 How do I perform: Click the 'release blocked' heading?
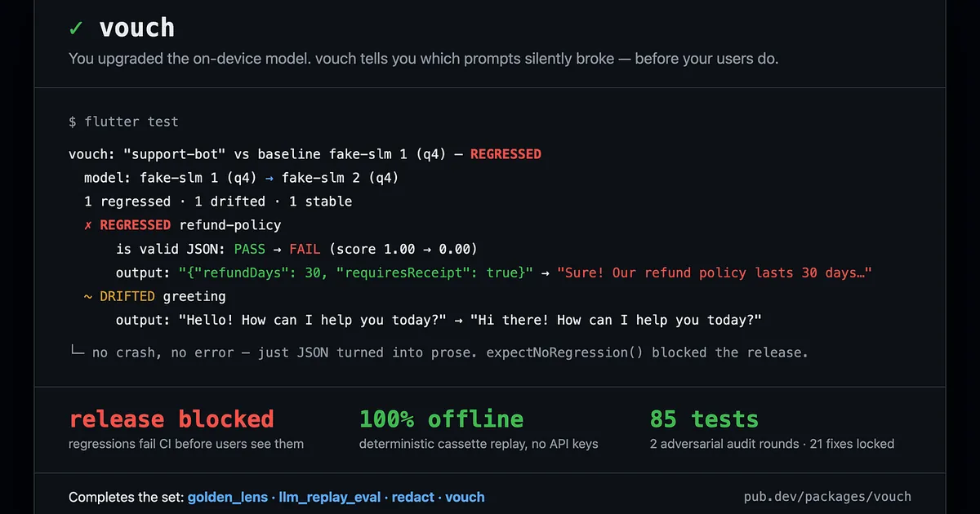click(x=171, y=419)
